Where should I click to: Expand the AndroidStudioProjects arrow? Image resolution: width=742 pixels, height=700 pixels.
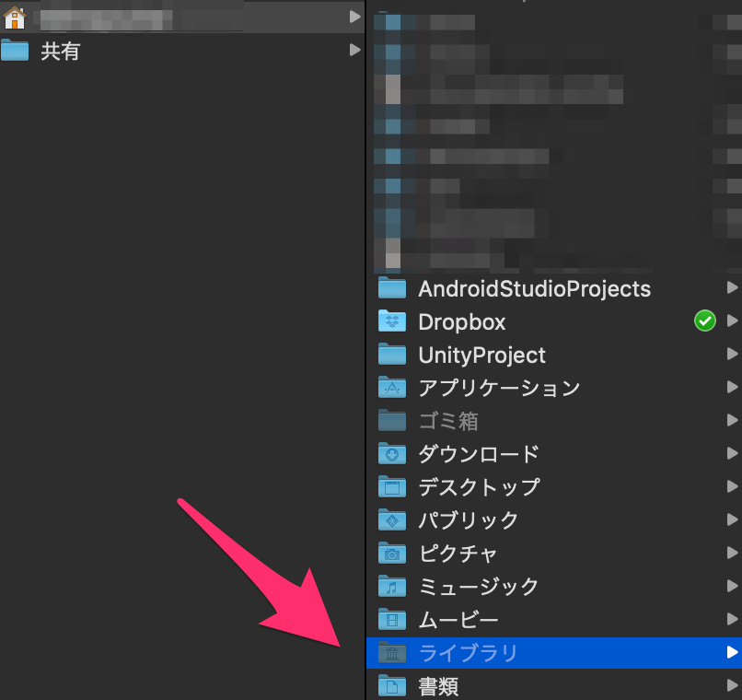coord(732,287)
